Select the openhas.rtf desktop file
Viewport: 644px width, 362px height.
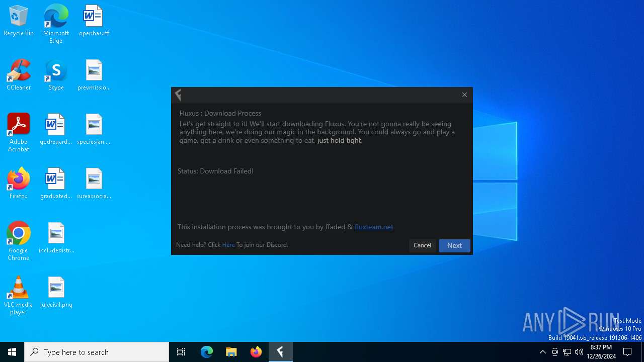pyautogui.click(x=94, y=21)
